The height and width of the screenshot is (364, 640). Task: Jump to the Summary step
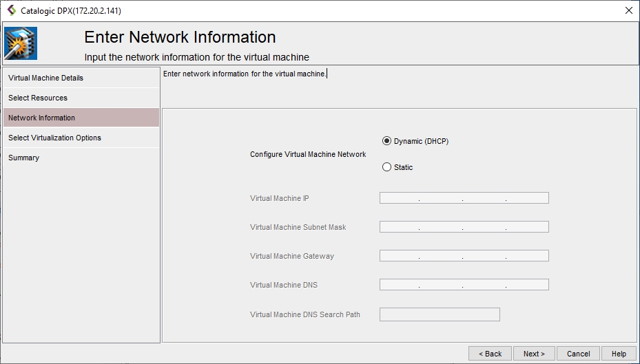pos(23,158)
